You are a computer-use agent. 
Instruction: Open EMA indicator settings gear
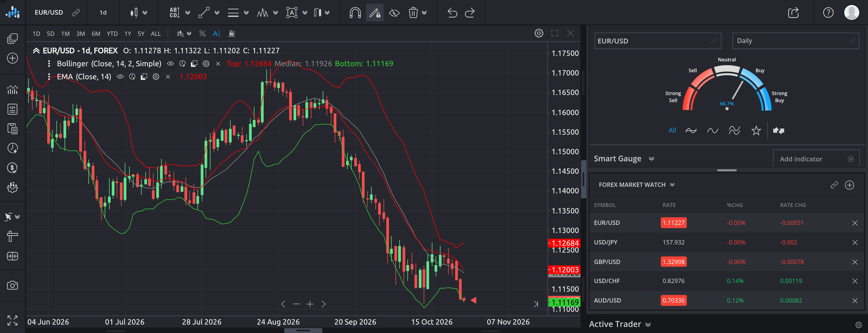[156, 77]
